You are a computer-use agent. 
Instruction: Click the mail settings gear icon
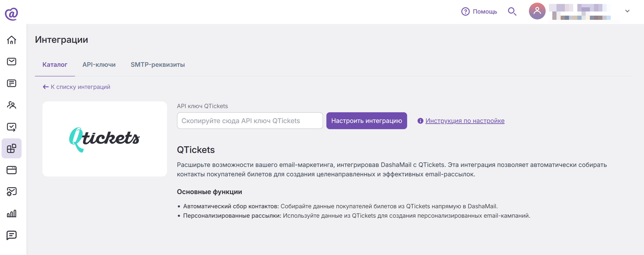11,192
